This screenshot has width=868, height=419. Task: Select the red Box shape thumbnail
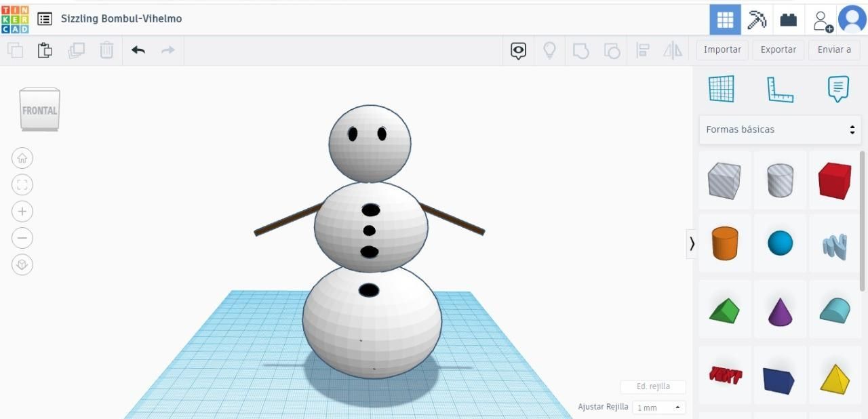point(835,180)
